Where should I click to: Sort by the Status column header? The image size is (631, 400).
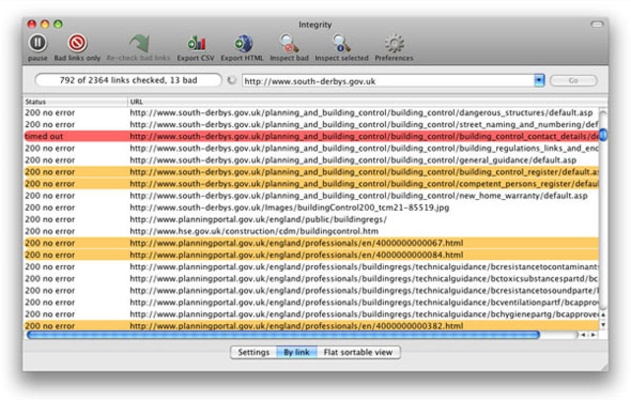pyautogui.click(x=75, y=101)
